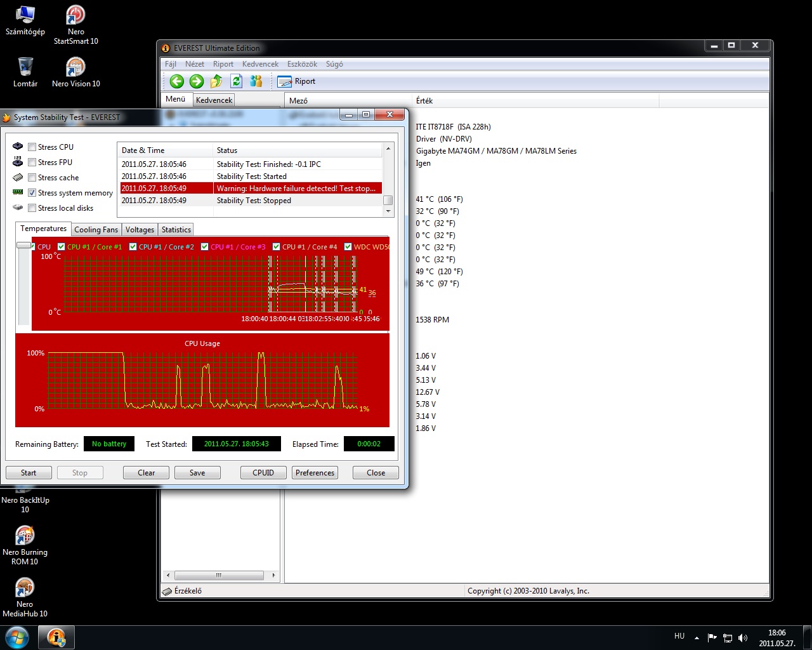Select hardware failure warning log row
812x650 pixels.
[x=251, y=189]
